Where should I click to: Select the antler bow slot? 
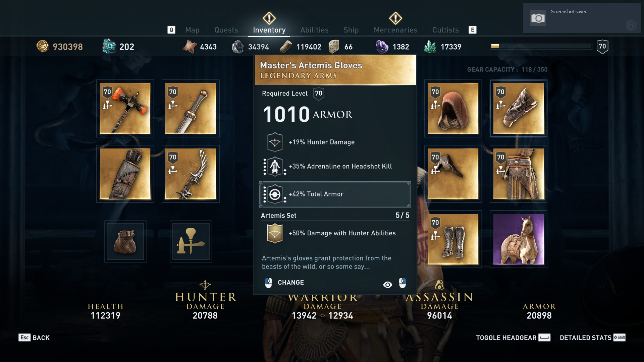[191, 174]
